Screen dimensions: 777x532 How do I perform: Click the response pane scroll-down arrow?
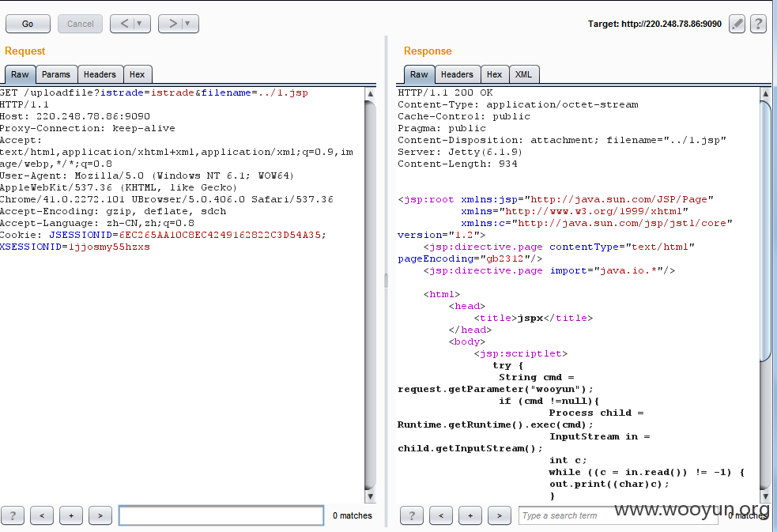766,496
